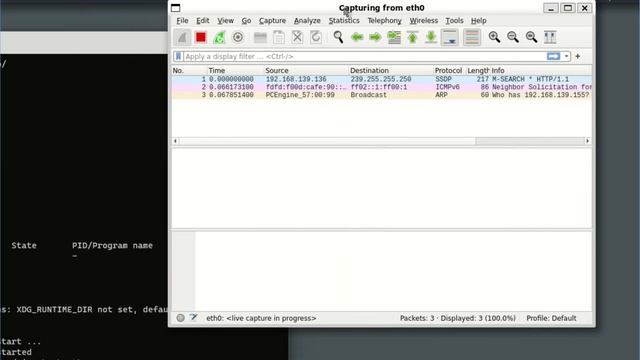Jump to the last packet icon
This screenshot has width=640, height=360.
click(431, 37)
